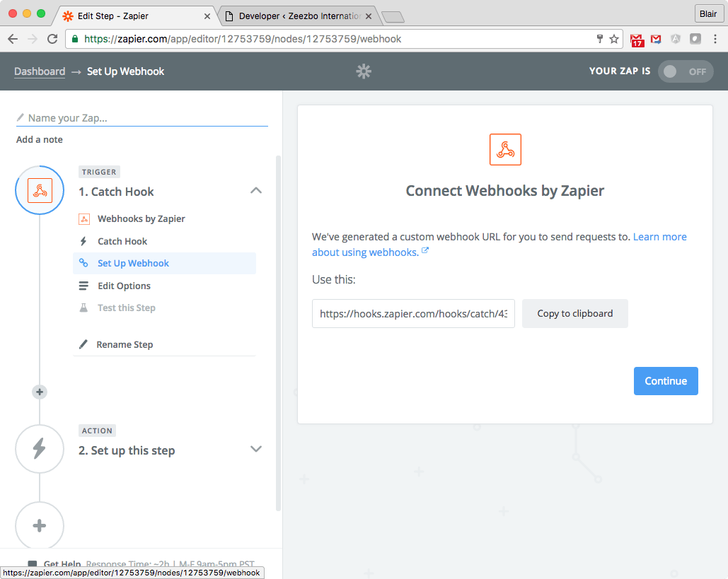Click the large Webhooks icon in Connect panel
This screenshot has width=728, height=579.
point(505,149)
